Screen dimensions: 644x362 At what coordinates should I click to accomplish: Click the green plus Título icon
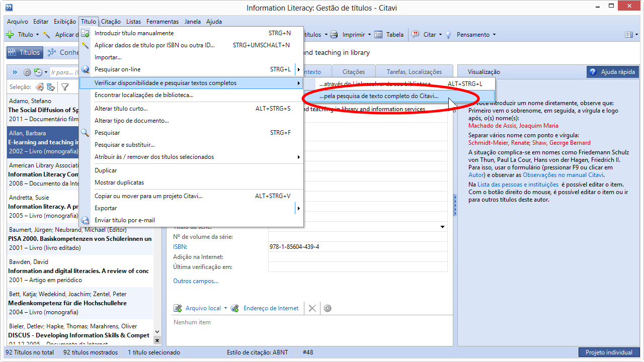[10, 35]
